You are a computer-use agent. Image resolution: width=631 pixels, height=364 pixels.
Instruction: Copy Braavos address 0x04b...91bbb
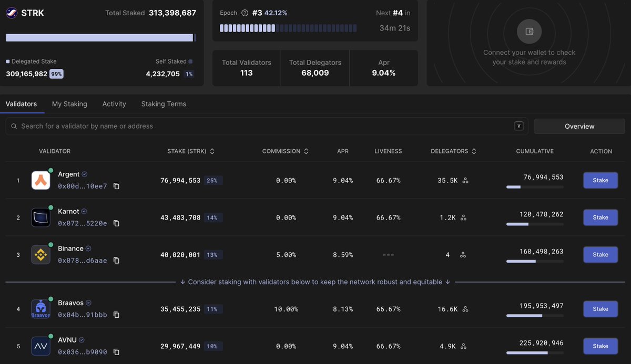(x=117, y=315)
